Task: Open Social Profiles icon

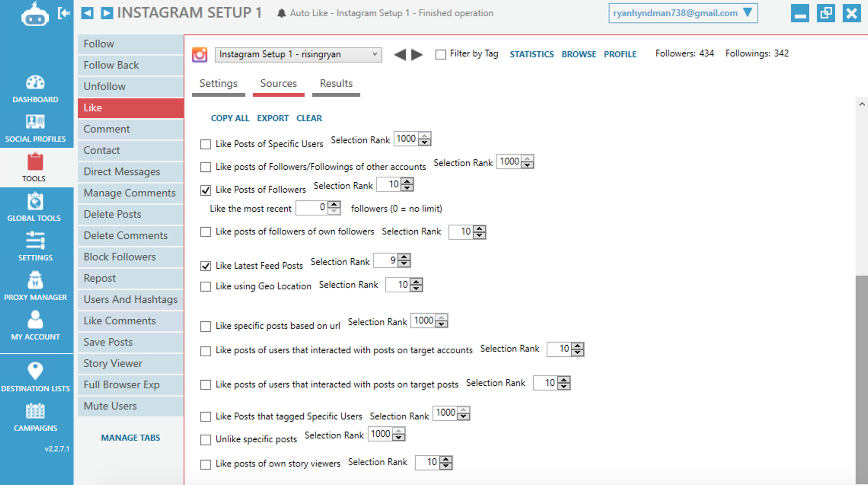Action: [x=35, y=122]
